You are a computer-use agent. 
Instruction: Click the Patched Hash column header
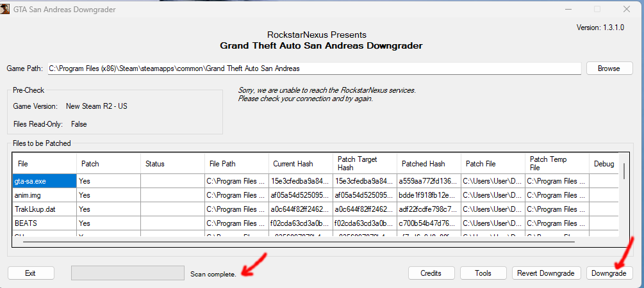(429, 164)
